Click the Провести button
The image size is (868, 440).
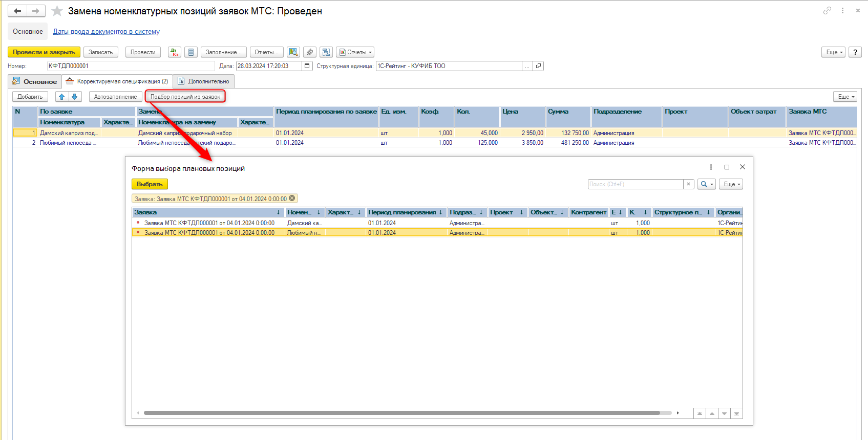coord(143,52)
